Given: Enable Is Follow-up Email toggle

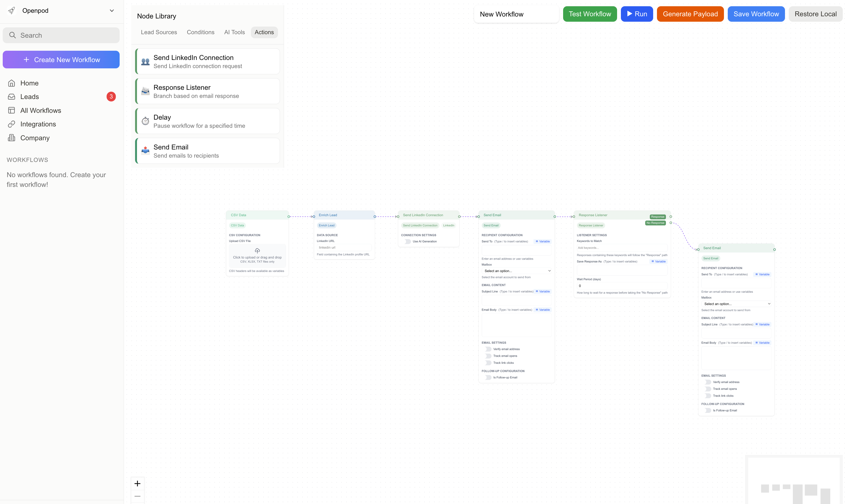Looking at the screenshot, I should click(488, 377).
